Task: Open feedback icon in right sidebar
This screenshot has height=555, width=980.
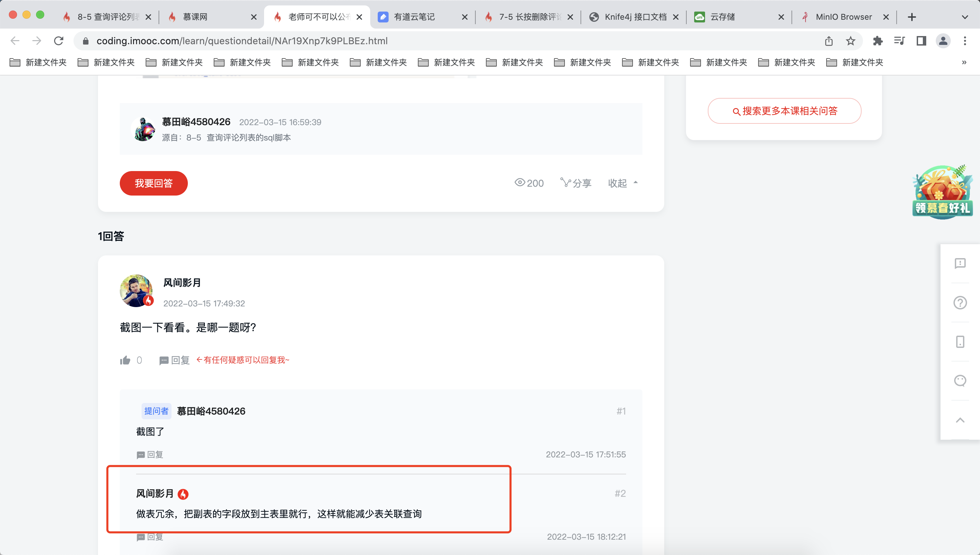Action: tap(960, 264)
